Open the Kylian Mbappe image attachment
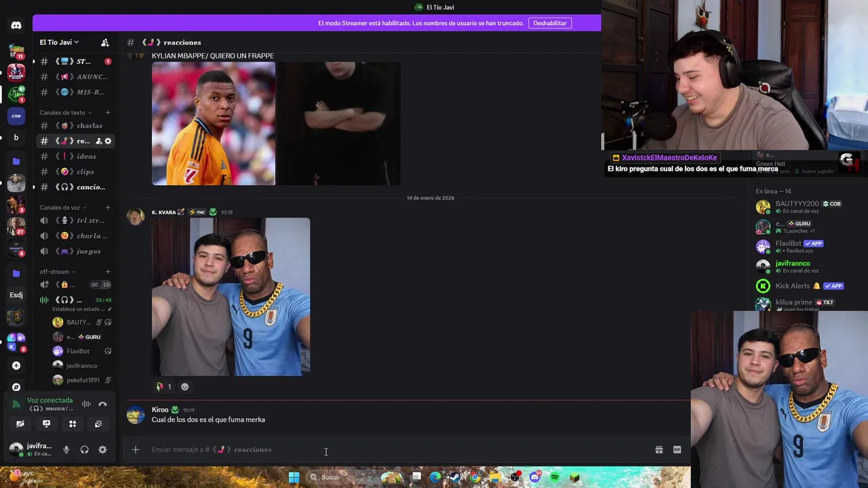 tap(214, 123)
